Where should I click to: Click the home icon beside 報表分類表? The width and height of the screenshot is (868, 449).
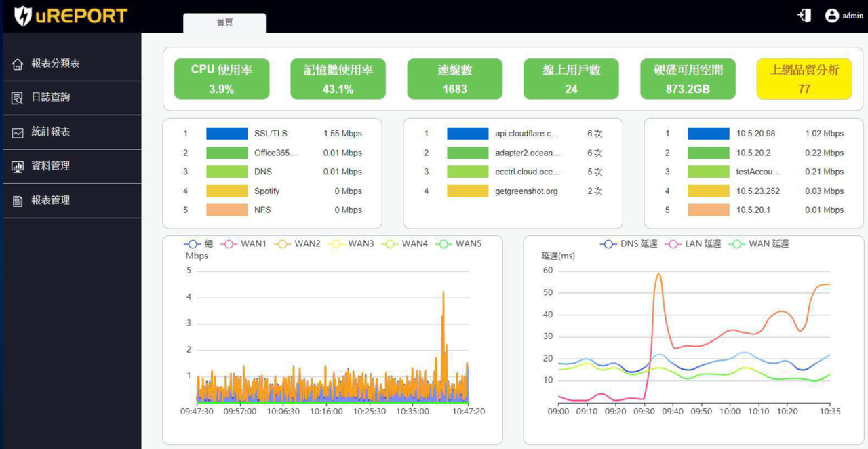[18, 64]
